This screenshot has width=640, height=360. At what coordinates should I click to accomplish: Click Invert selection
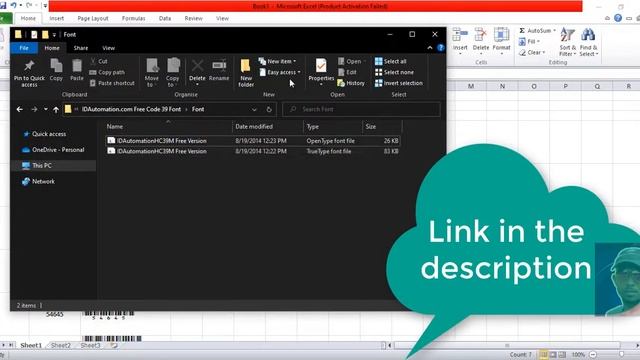click(x=399, y=83)
